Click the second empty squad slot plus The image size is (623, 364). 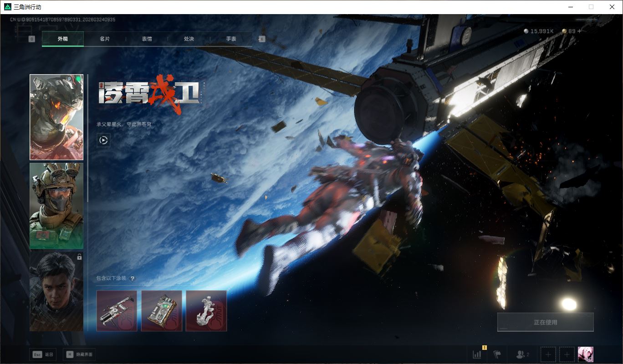pyautogui.click(x=567, y=354)
